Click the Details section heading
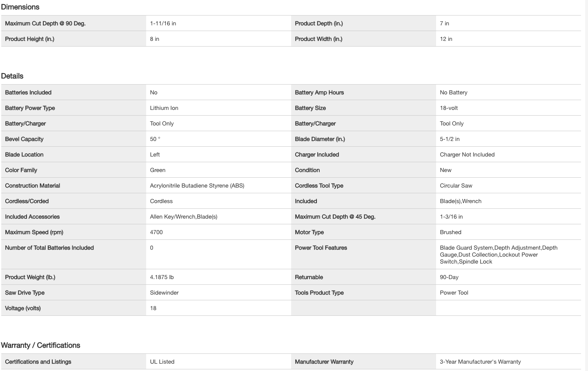The width and height of the screenshot is (588, 371). [x=12, y=76]
